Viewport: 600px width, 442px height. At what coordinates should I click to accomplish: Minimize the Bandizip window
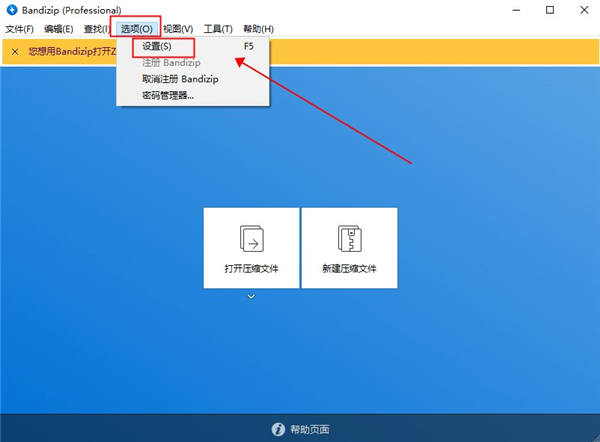tap(516, 10)
